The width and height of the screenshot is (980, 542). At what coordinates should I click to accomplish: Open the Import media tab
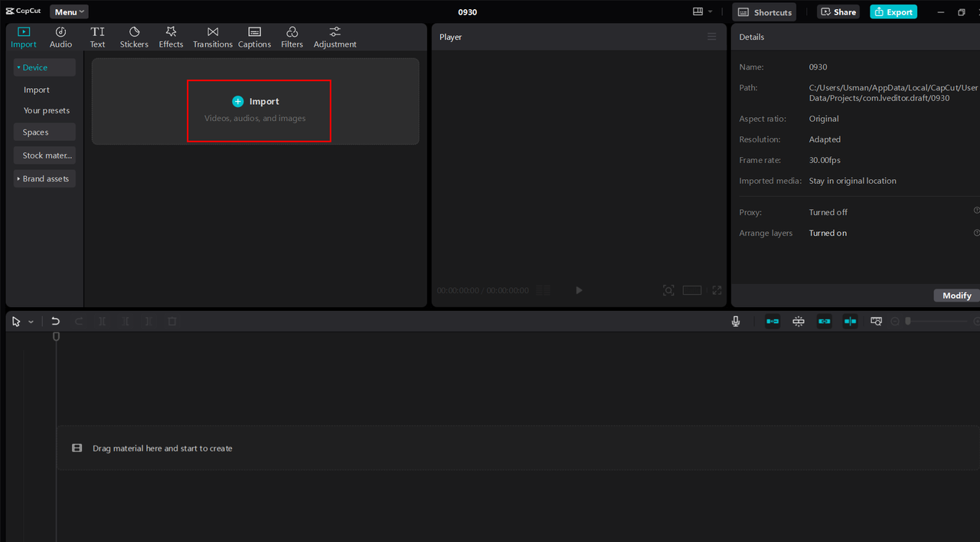click(x=24, y=38)
